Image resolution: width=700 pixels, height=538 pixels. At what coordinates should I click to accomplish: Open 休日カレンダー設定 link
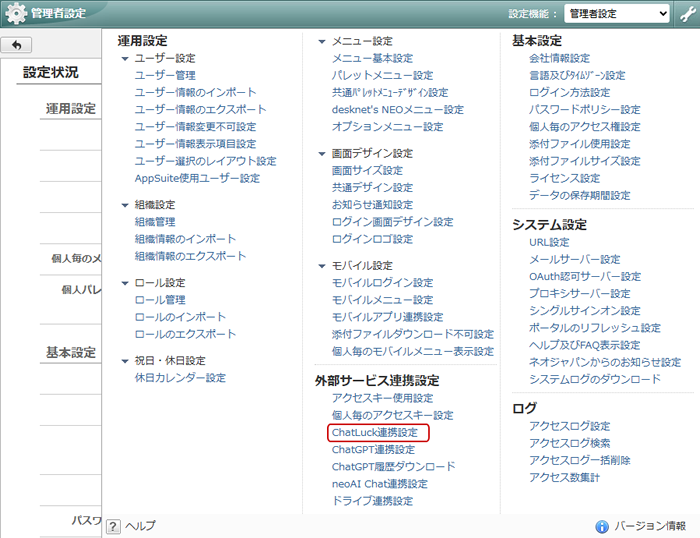[x=180, y=378]
